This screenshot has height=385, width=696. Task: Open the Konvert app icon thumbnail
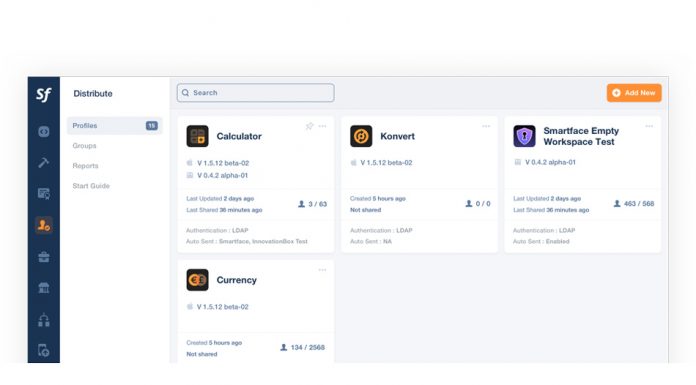point(361,136)
